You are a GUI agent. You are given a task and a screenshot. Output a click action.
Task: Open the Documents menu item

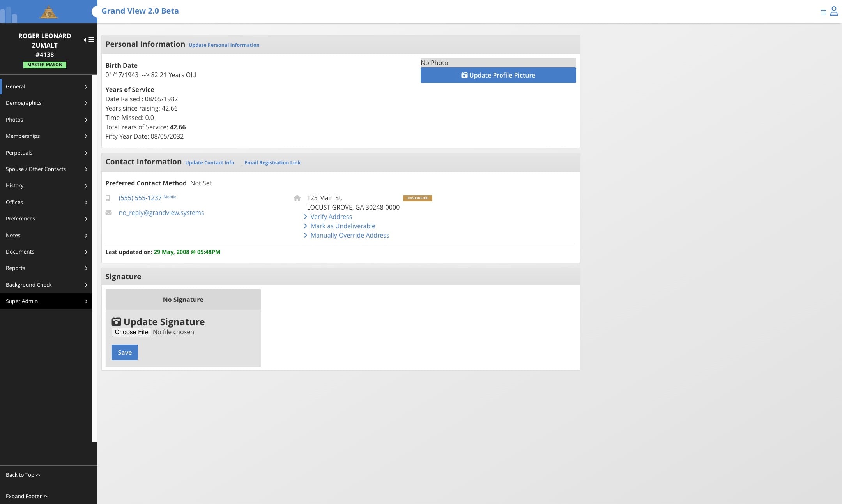tap(46, 252)
